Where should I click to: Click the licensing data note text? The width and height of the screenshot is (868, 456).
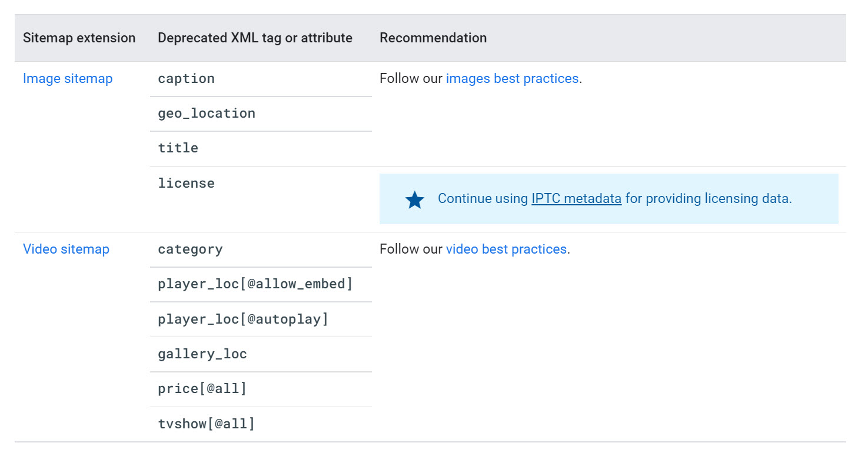(706, 199)
